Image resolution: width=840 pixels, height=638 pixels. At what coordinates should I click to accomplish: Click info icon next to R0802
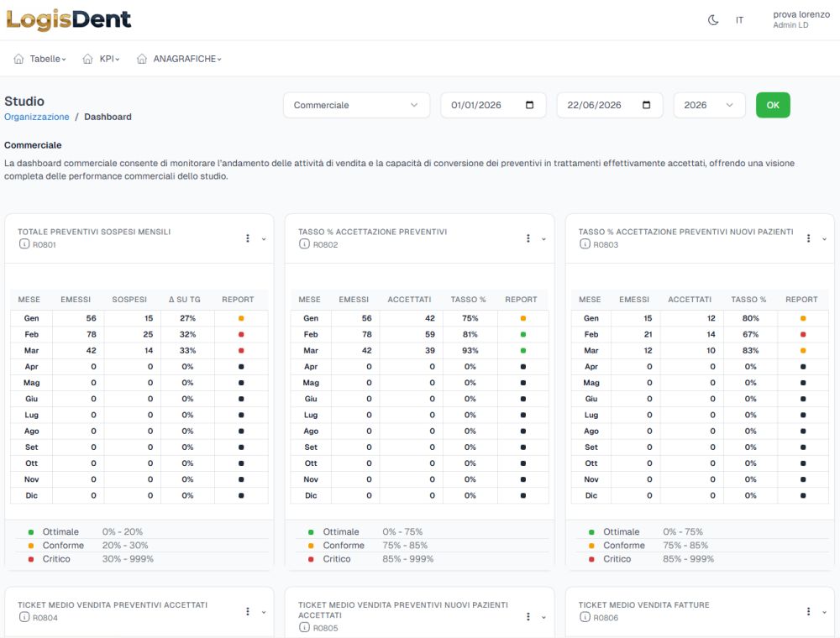[x=304, y=244]
